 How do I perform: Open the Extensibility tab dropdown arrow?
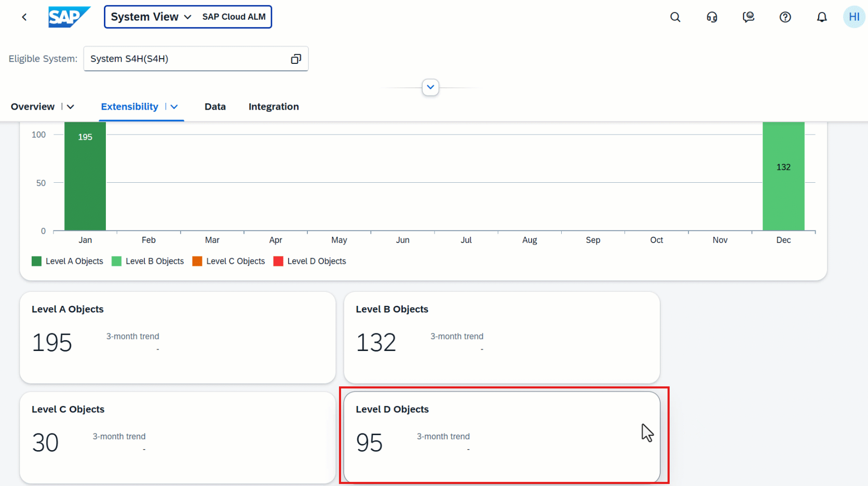(x=174, y=107)
